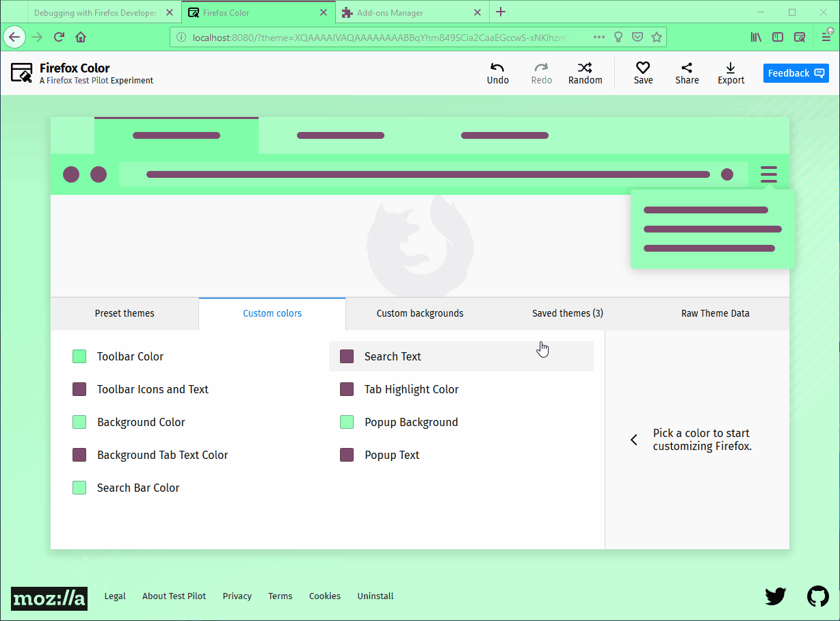Go to the browser home page
Image resolution: width=840 pixels, height=621 pixels.
(x=81, y=37)
